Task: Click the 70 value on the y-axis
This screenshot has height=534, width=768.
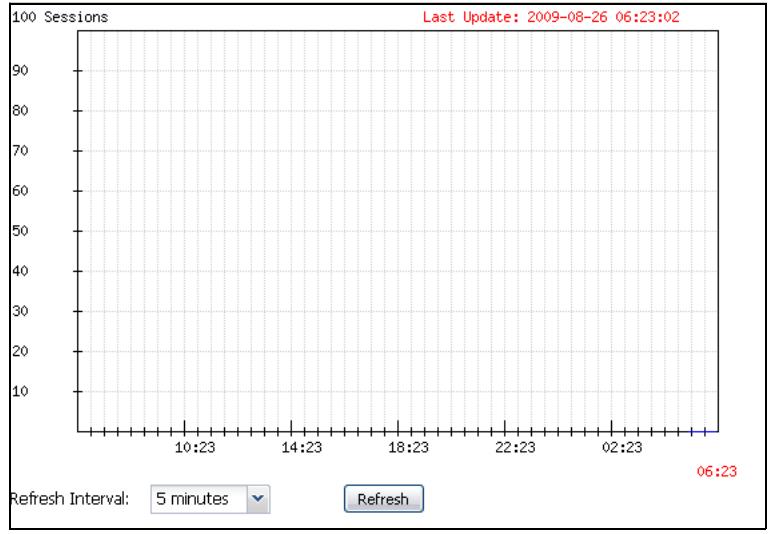Action: coord(20,150)
